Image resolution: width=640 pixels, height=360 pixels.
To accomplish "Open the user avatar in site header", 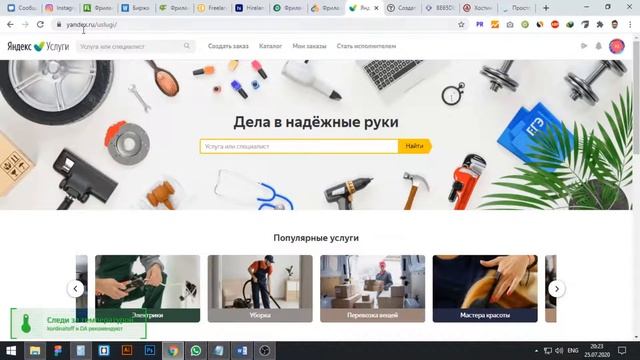I will 617,46.
